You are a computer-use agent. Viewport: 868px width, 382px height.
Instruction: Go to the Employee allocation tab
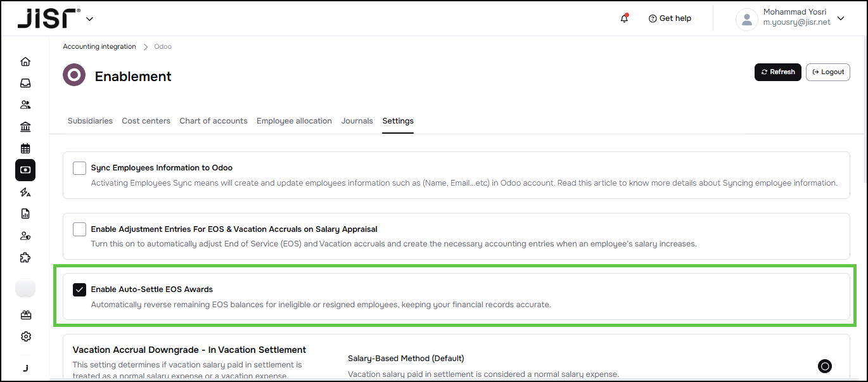click(294, 121)
